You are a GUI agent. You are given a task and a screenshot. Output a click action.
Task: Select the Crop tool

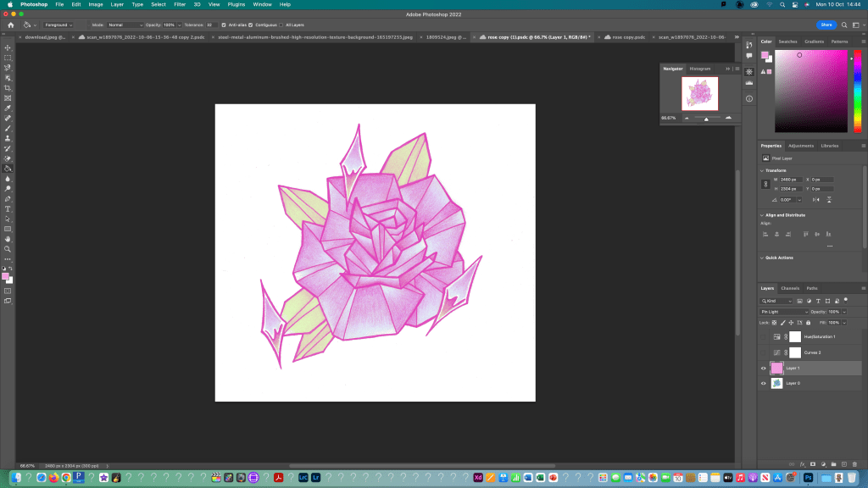(8, 88)
